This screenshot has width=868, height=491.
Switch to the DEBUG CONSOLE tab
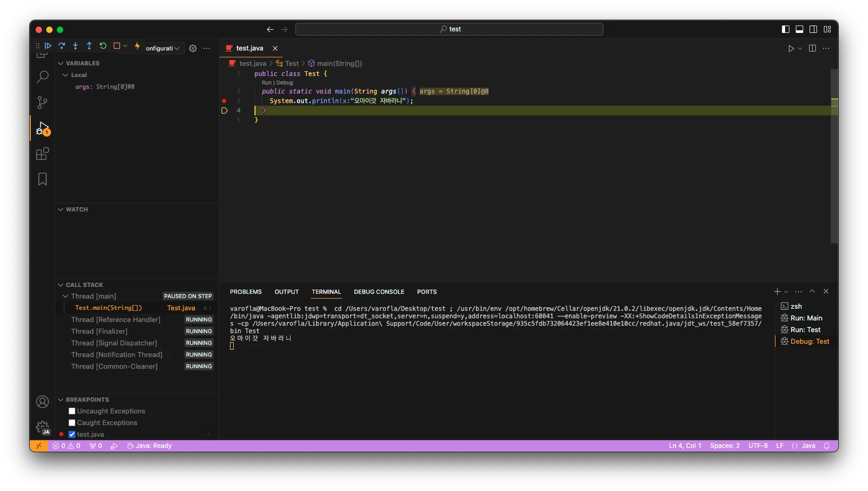coord(379,292)
